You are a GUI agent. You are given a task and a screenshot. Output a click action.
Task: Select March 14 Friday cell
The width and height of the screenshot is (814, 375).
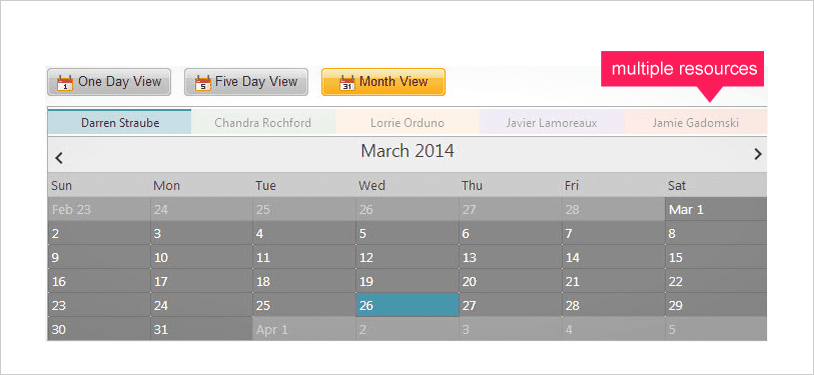click(614, 257)
